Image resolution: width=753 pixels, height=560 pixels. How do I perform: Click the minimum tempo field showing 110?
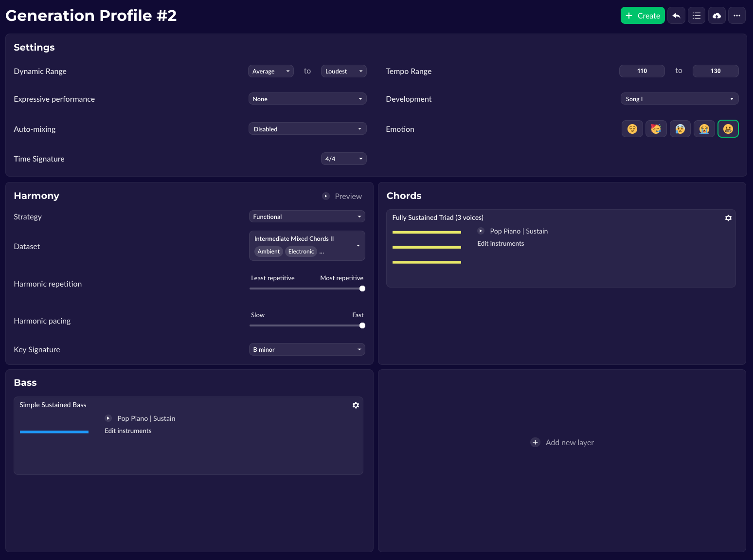(642, 71)
